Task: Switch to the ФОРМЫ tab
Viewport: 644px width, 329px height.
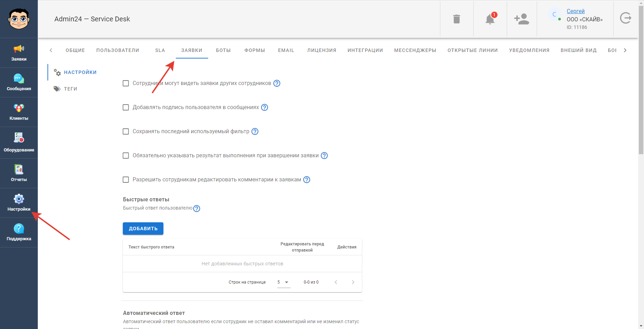Action: click(255, 50)
